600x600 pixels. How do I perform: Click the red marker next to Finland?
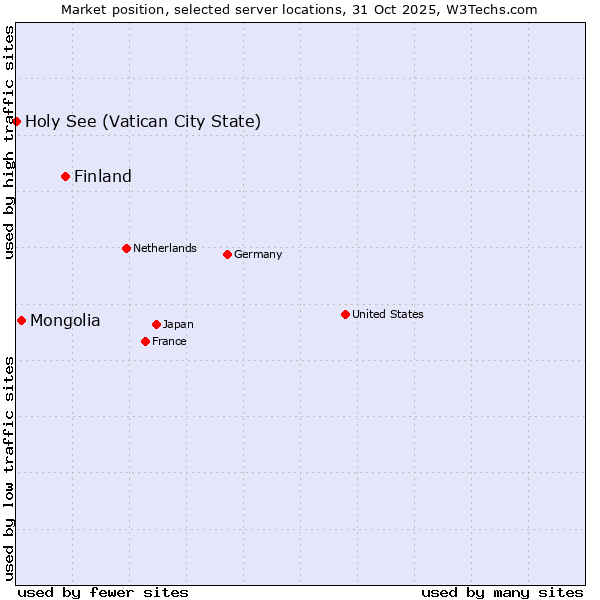click(x=65, y=177)
